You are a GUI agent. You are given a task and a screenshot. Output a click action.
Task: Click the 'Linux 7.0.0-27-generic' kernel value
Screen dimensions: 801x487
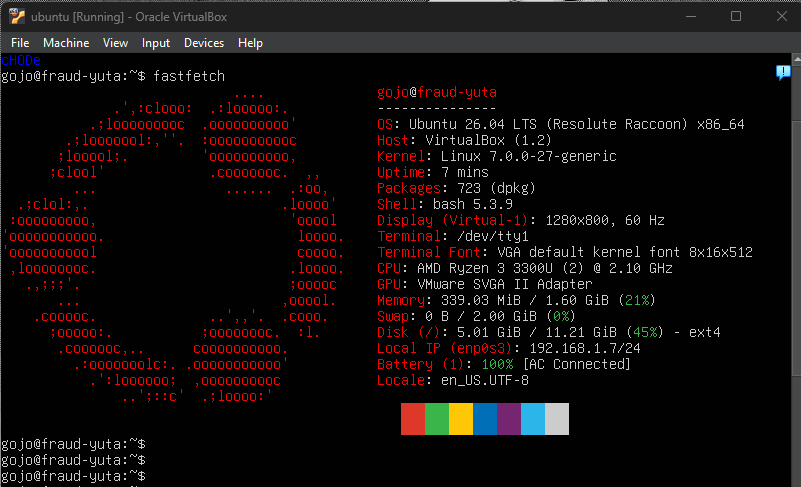529,156
